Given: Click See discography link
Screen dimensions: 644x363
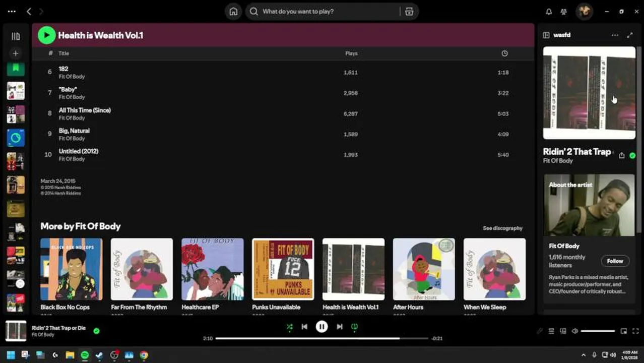Looking at the screenshot, I should pos(502,228).
